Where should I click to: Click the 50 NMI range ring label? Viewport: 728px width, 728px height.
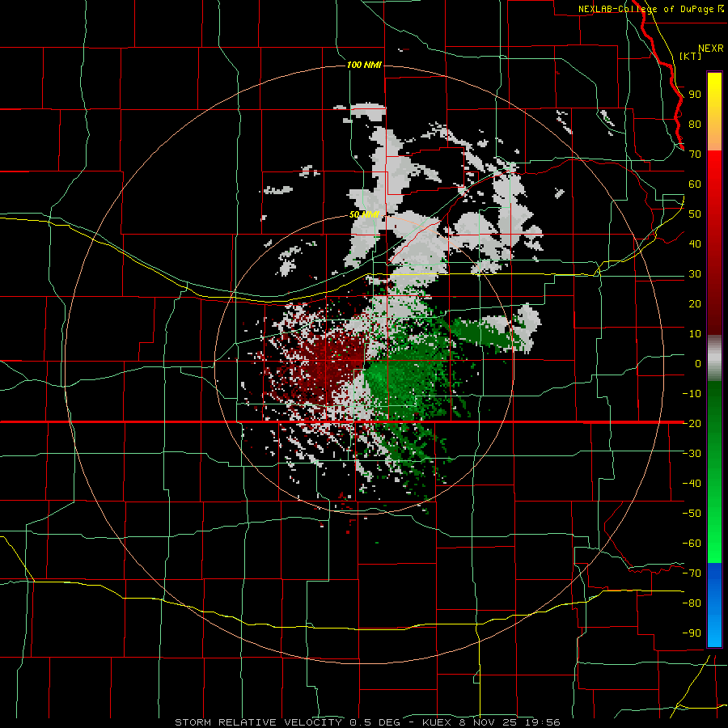pos(364,214)
